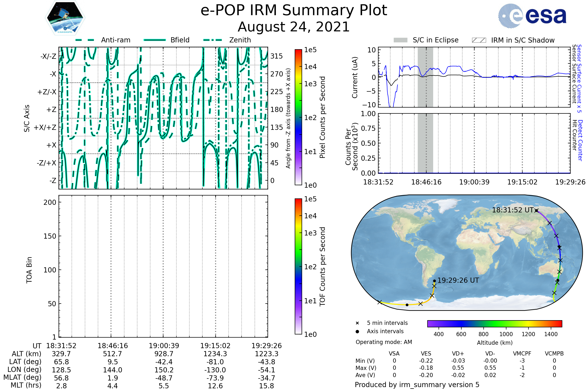The width and height of the screenshot is (588, 392).
Task: Click the Altitude (km) color bar
Action: 494,324
